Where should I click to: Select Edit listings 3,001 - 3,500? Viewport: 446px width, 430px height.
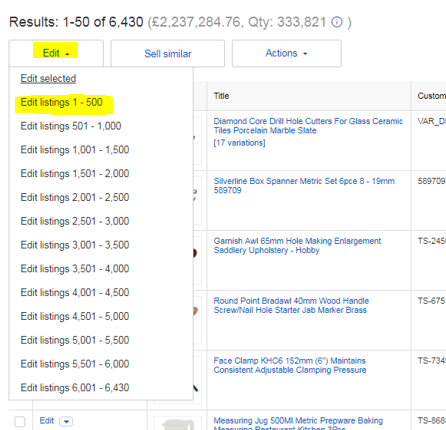[75, 245]
